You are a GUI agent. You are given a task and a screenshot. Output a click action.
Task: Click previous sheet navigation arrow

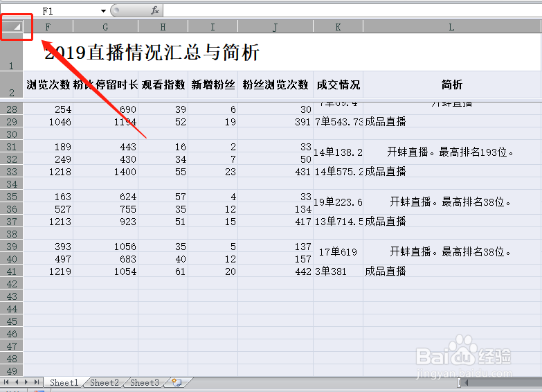click(x=16, y=382)
